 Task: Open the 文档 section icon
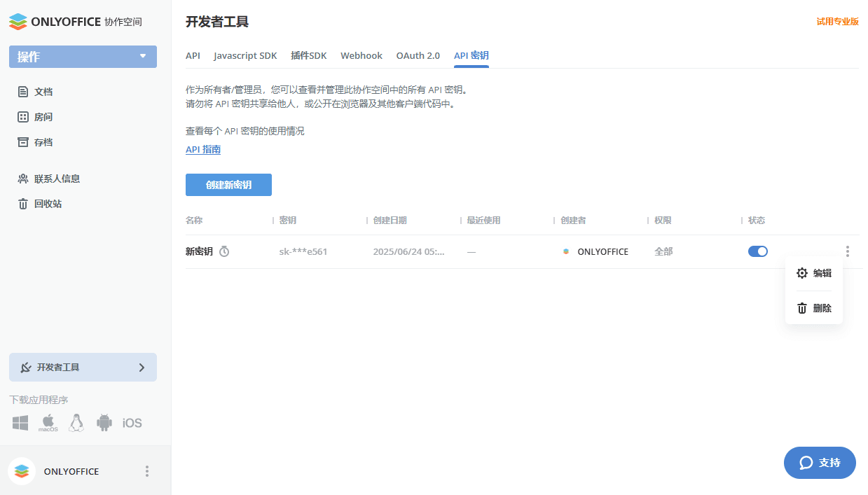(x=22, y=92)
